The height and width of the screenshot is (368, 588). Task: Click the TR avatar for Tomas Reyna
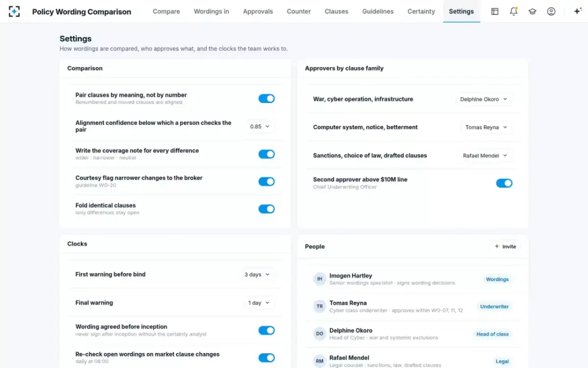319,307
